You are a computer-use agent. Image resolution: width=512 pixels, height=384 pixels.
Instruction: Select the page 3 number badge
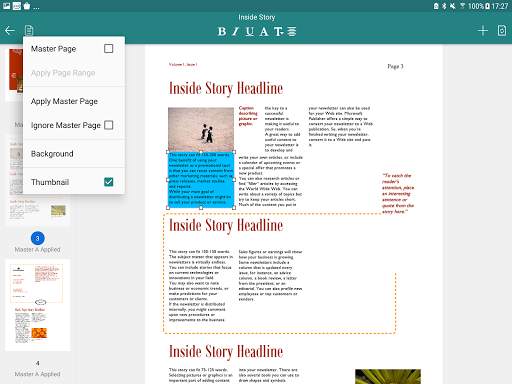[38, 238]
